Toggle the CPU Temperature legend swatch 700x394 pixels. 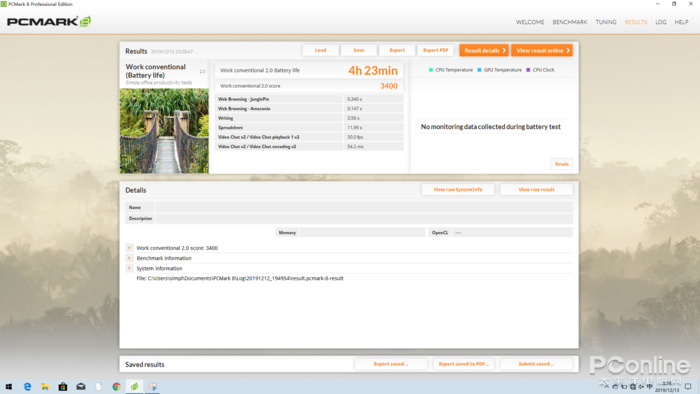tap(431, 70)
